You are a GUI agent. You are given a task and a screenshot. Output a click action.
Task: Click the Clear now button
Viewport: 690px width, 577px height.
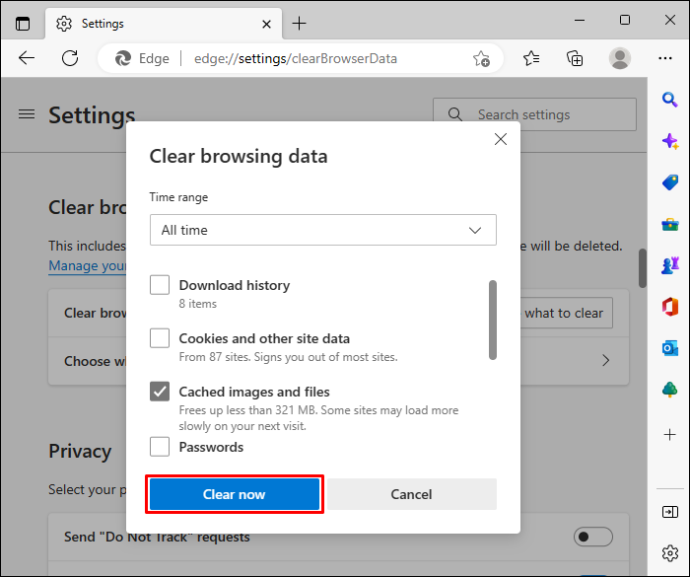[235, 494]
